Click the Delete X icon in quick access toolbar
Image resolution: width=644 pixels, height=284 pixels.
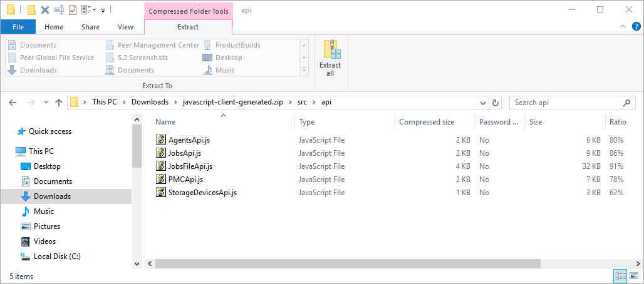45,9
